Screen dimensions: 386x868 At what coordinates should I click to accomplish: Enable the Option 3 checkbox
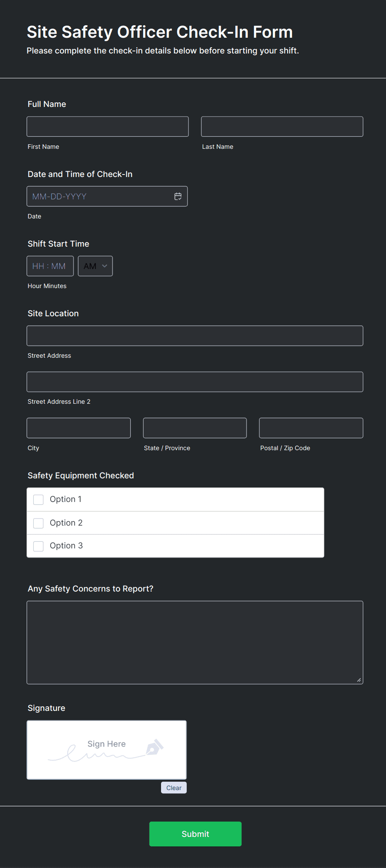tap(39, 546)
